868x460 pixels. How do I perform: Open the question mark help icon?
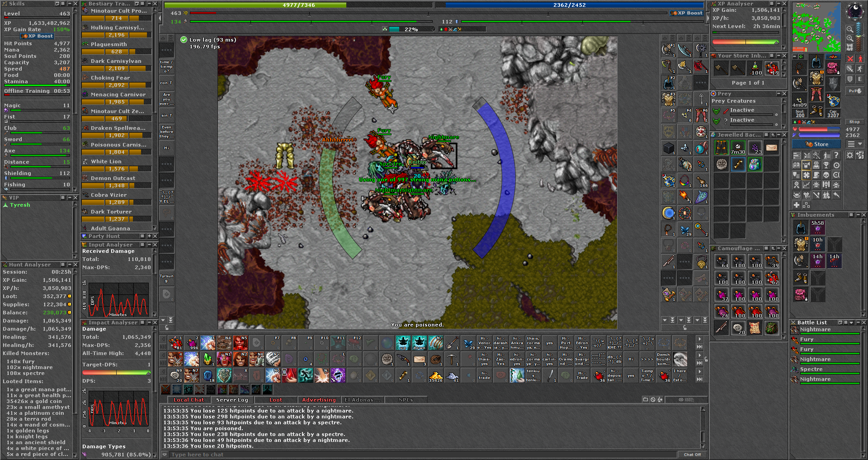pos(837,155)
